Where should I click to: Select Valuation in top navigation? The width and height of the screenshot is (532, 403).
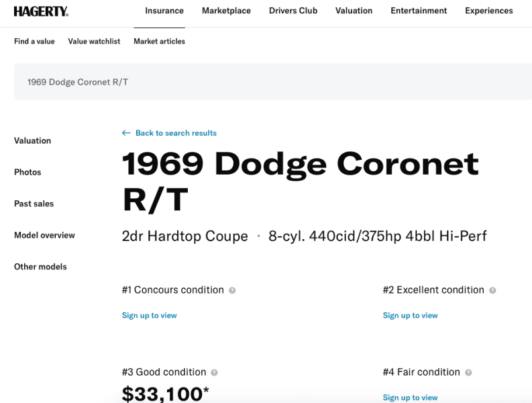[354, 11]
